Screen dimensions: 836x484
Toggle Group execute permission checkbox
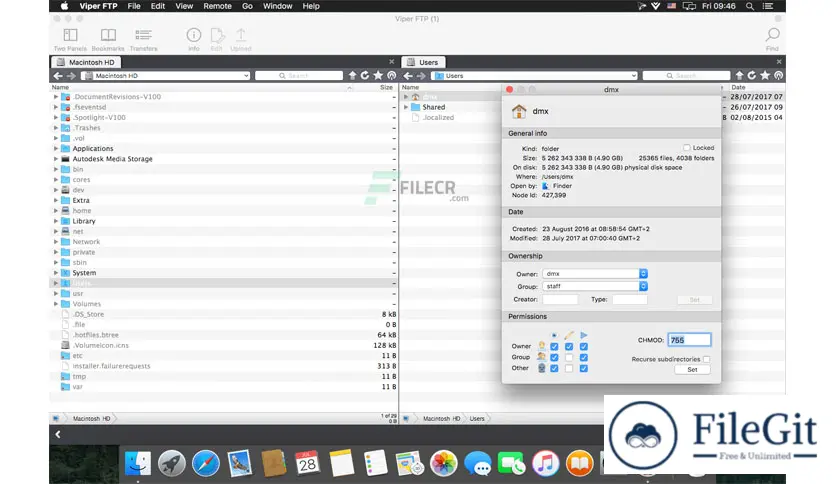tap(584, 357)
